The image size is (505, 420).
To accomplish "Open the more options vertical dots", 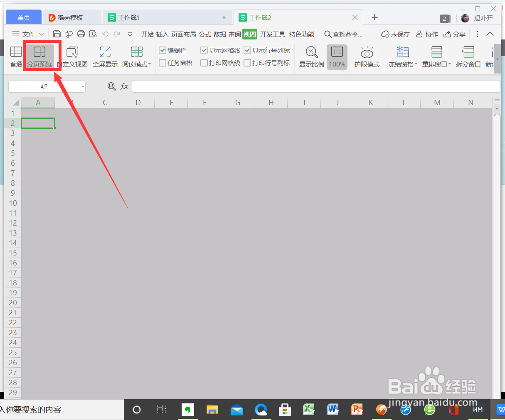I will (477, 34).
